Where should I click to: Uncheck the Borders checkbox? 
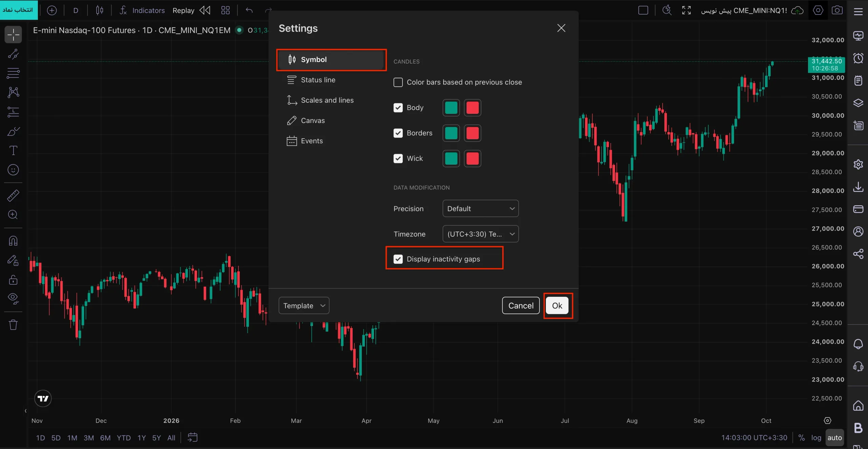(398, 133)
